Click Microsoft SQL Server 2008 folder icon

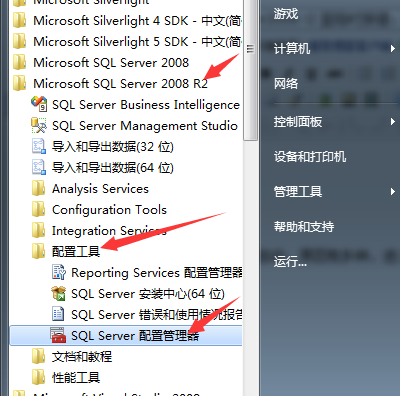click(19, 62)
